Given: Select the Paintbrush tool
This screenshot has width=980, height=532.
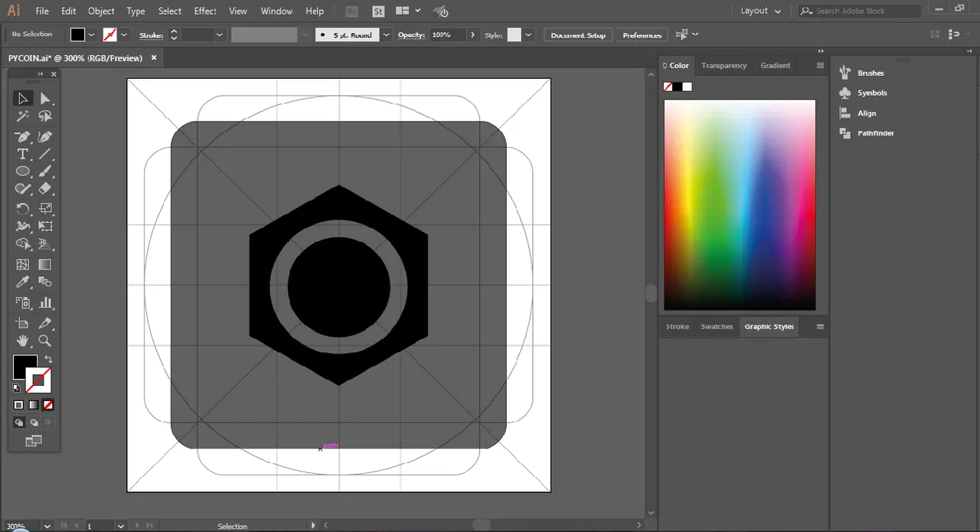Looking at the screenshot, I should pos(45,171).
